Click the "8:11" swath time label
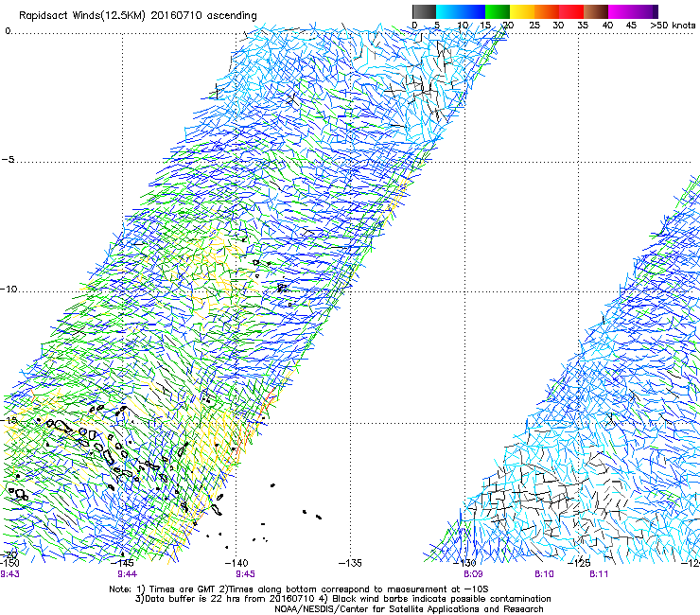 599,574
